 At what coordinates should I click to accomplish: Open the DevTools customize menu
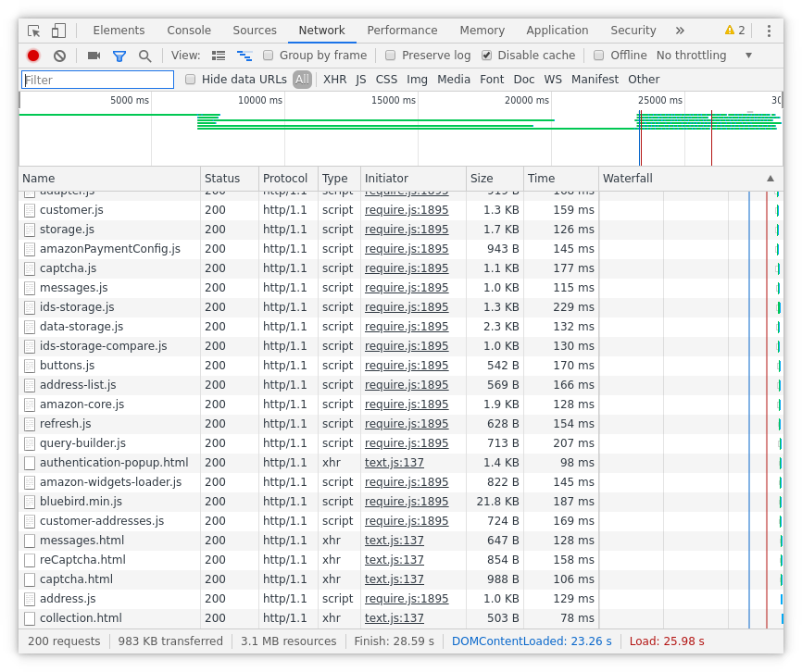[x=769, y=30]
